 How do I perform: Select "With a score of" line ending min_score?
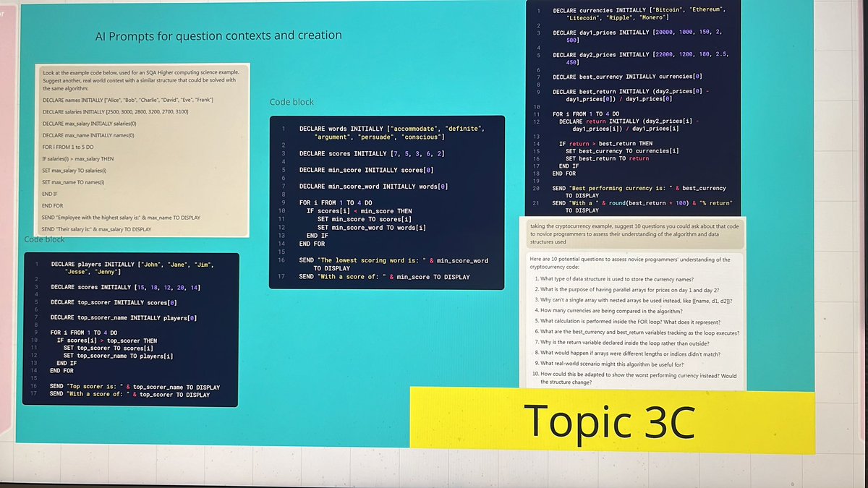(x=383, y=277)
